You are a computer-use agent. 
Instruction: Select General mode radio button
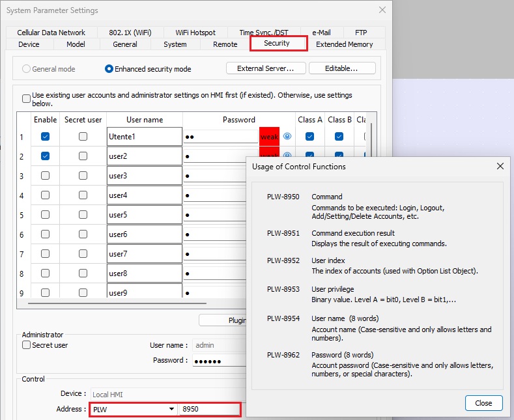(x=27, y=69)
